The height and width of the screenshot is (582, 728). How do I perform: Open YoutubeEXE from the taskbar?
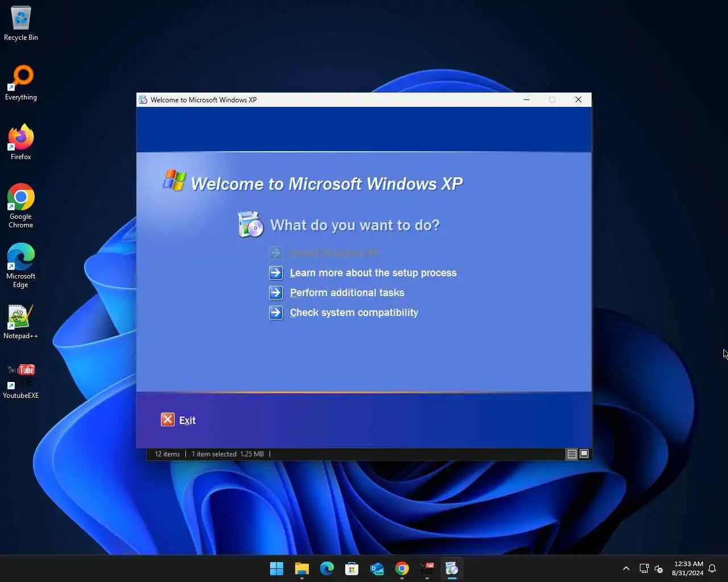click(427, 568)
